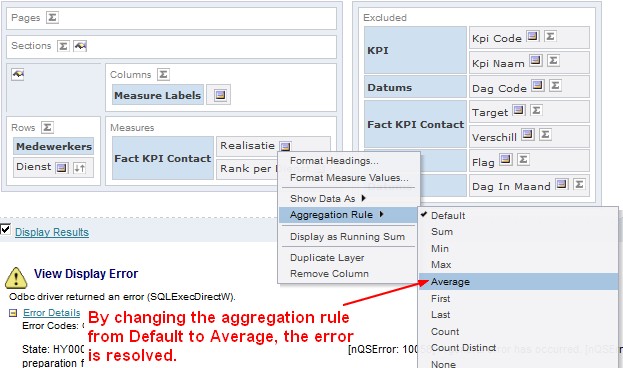Open Measure Labels properties icon
This screenshot has height=368, width=623.
coord(220,95)
